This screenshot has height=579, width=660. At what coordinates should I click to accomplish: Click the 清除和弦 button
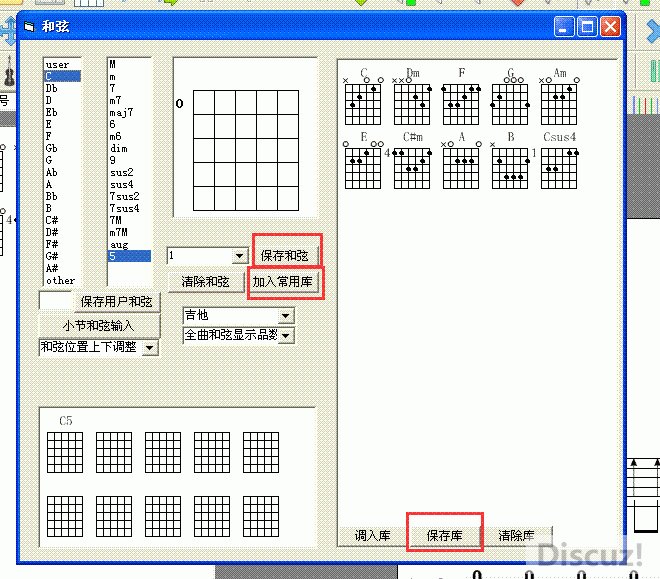[x=206, y=282]
